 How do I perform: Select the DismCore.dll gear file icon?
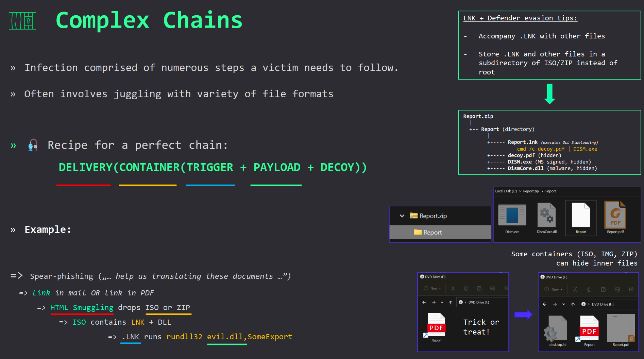tap(546, 216)
